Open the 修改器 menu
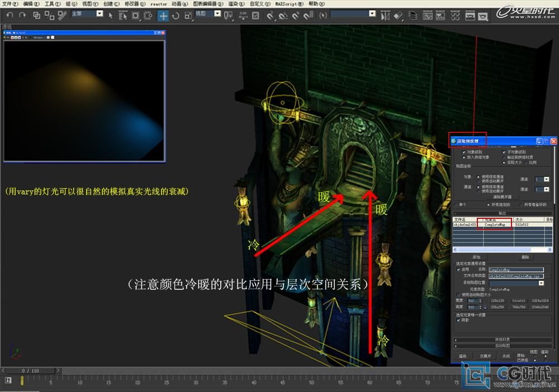 pos(135,4)
